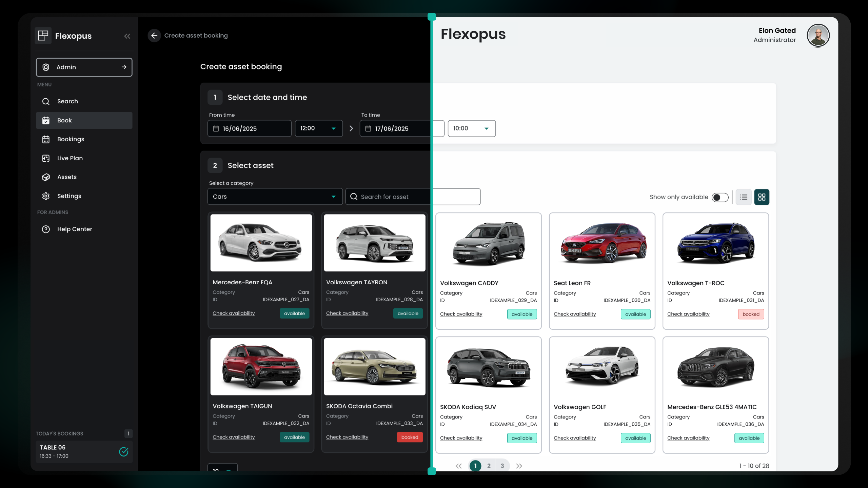Open Settings in the sidebar menu
Viewport: 868px width, 488px height.
[69, 196]
